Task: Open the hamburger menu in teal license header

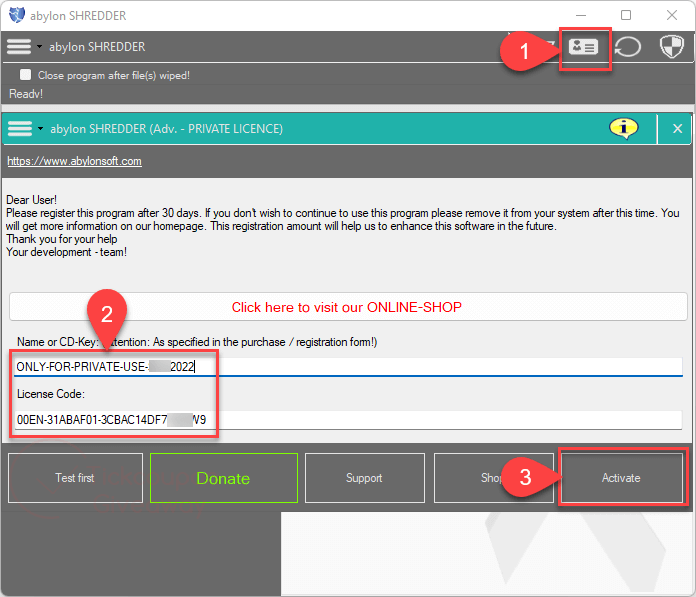Action: [x=18, y=129]
